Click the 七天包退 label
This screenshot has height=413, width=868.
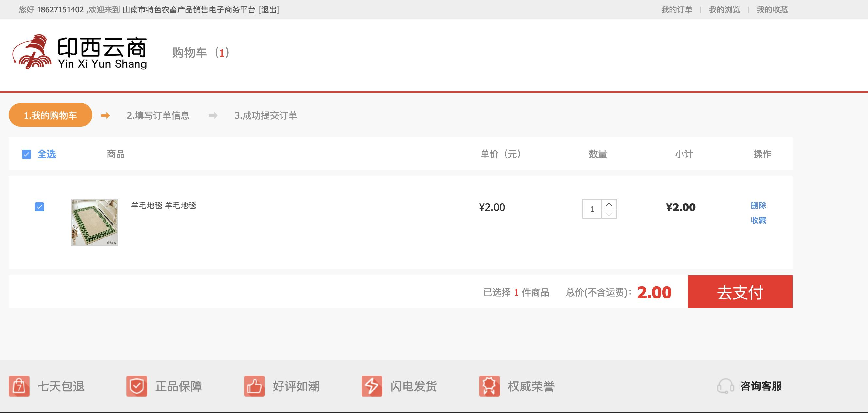[61, 386]
